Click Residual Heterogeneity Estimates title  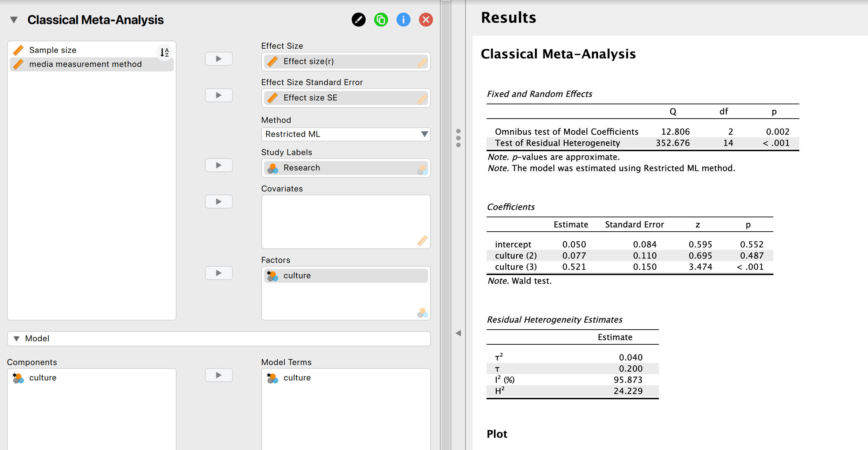(x=554, y=320)
